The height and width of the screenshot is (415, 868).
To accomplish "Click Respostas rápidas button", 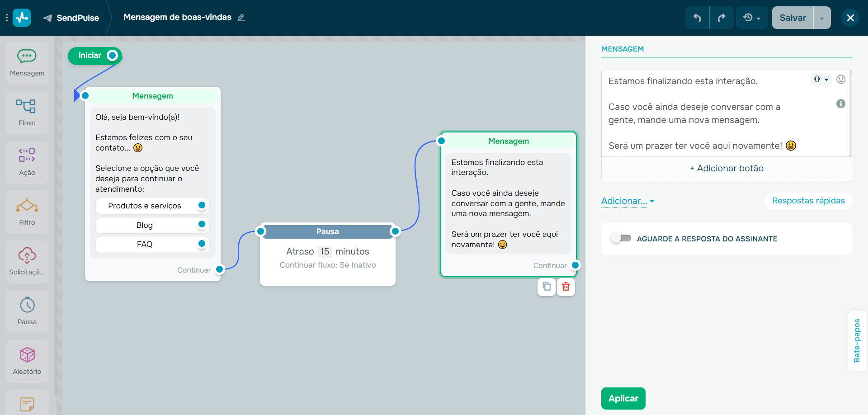I will coord(808,201).
